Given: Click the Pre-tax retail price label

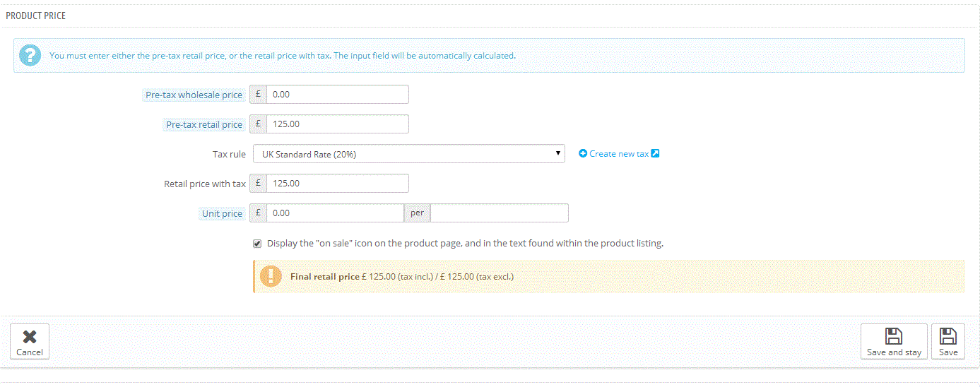Looking at the screenshot, I should tap(203, 124).
